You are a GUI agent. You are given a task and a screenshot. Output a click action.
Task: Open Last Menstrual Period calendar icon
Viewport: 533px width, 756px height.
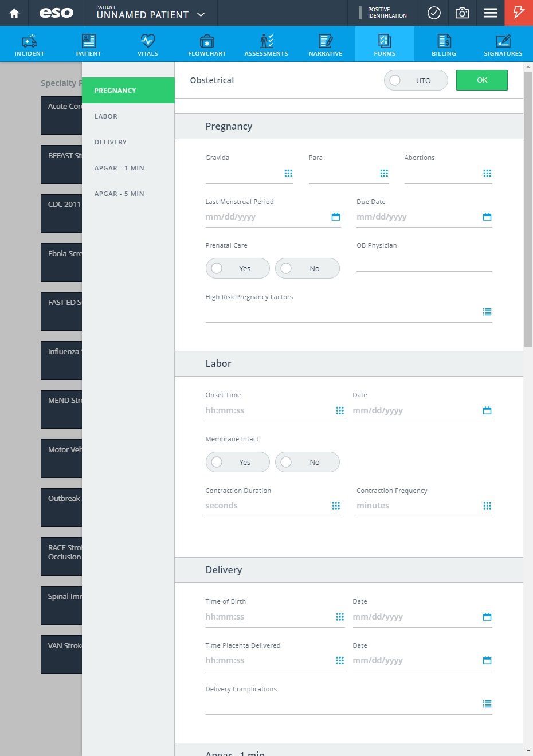[336, 217]
